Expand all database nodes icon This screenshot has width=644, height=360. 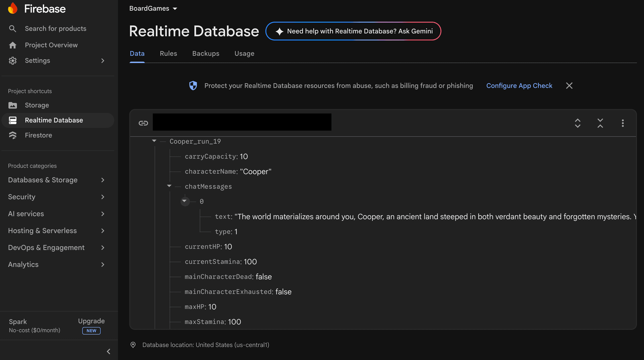pos(578,123)
